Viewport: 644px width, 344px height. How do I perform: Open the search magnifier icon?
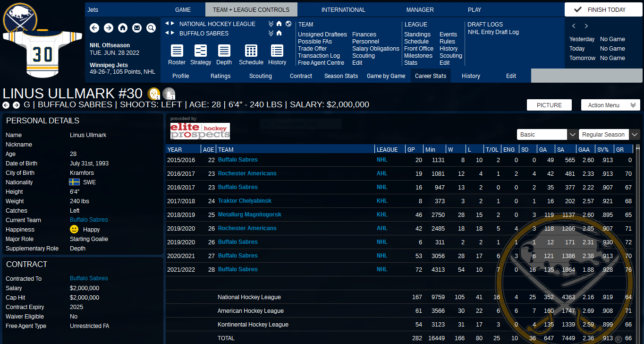(151, 28)
